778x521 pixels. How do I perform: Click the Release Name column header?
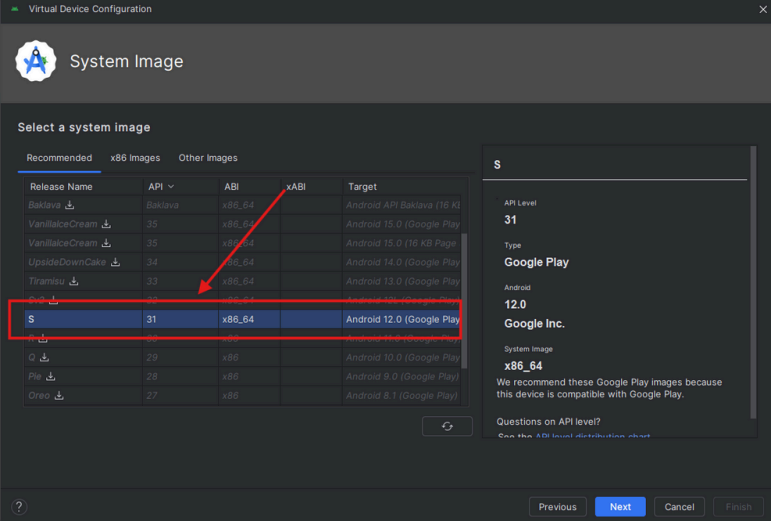(83, 187)
